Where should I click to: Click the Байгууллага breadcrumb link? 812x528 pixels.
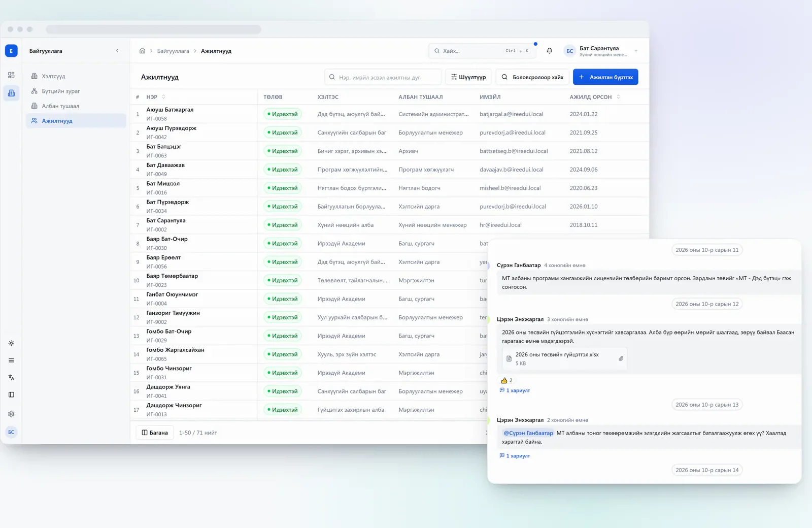pos(173,51)
